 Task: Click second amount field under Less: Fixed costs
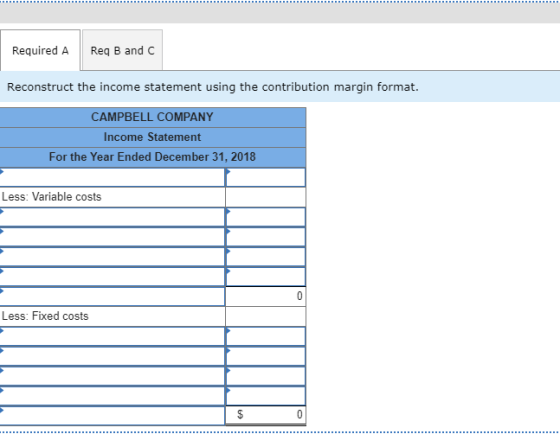[266, 356]
